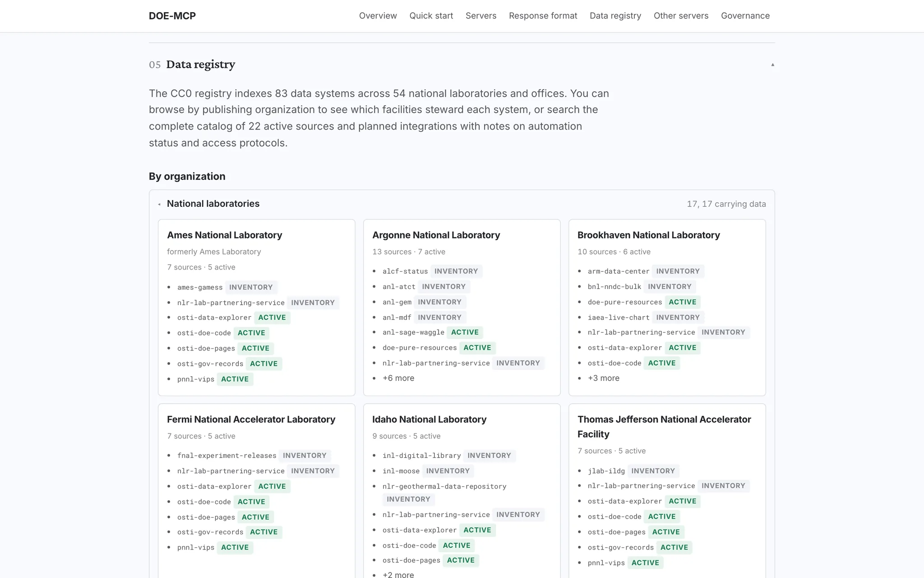Image resolution: width=924 pixels, height=578 pixels.
Task: Click the '17, 17 carrying data' count
Action: (726, 204)
